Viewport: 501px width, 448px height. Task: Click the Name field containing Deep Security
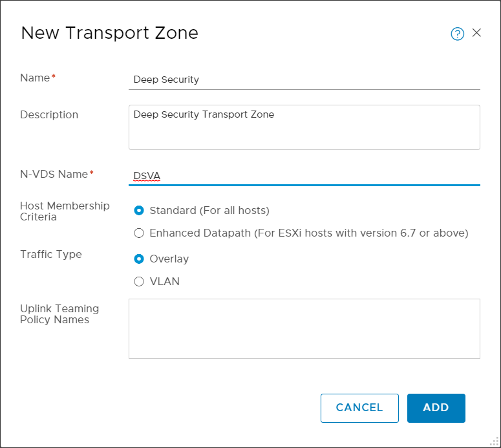[x=304, y=80]
